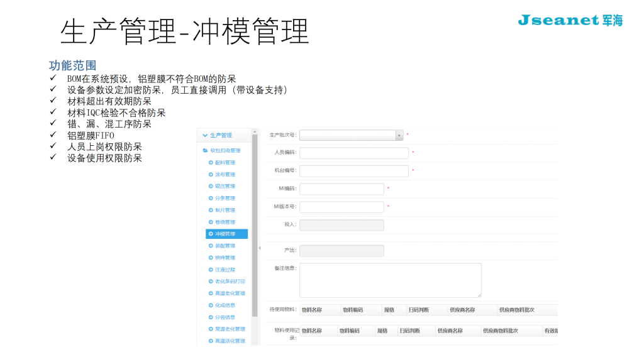Click the sidebar collapse arrow handle
The image size is (644, 362).
[x=259, y=248]
